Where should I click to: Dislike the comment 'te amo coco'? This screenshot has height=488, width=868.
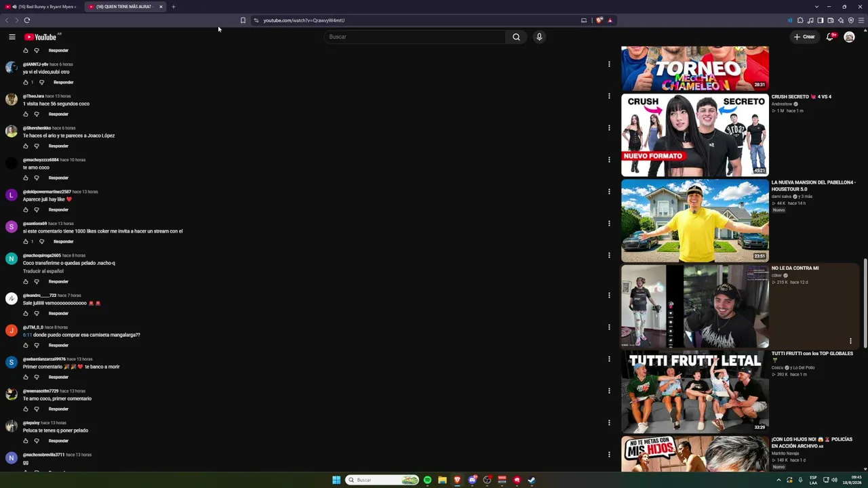pyautogui.click(x=37, y=178)
